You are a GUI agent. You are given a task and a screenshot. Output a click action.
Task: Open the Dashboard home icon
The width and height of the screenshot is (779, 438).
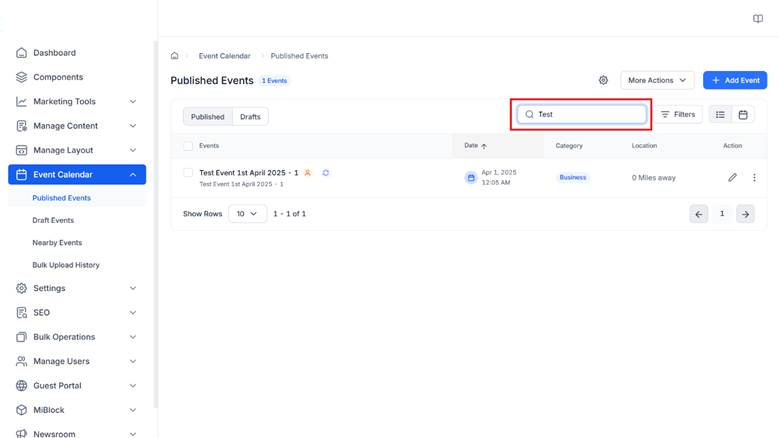tap(21, 53)
